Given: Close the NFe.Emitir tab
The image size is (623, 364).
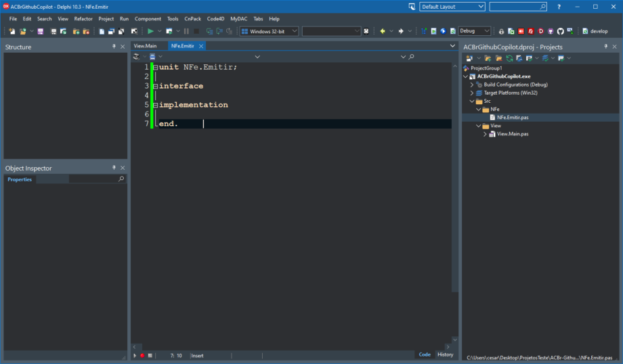Looking at the screenshot, I should [201, 46].
